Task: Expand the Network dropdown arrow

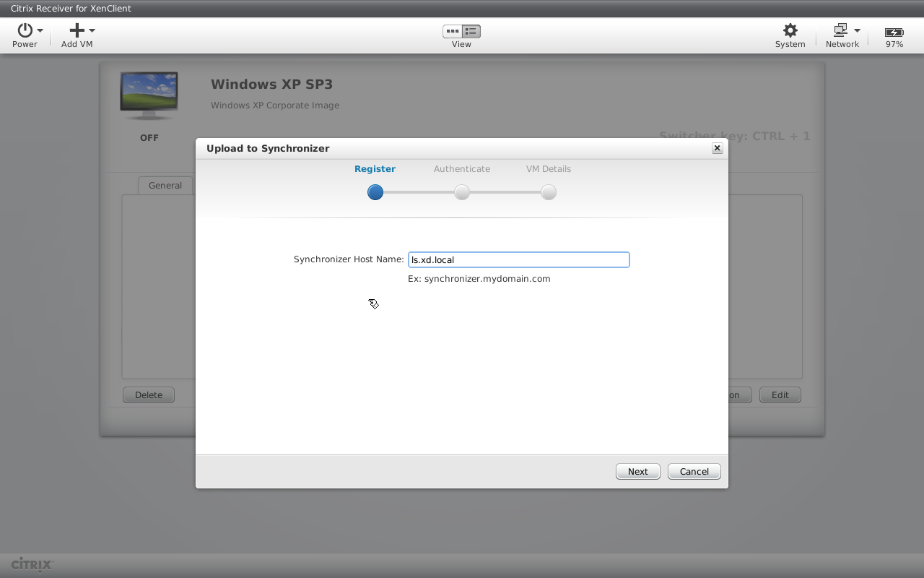Action: [857, 30]
